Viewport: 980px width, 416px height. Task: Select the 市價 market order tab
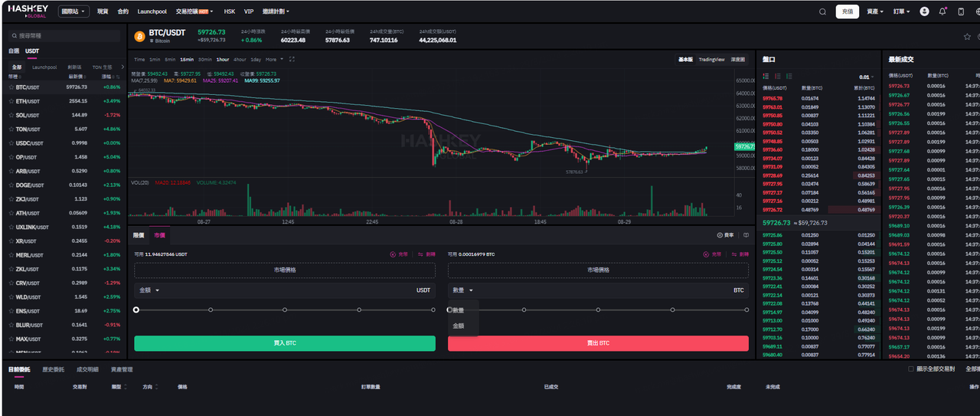(x=159, y=235)
